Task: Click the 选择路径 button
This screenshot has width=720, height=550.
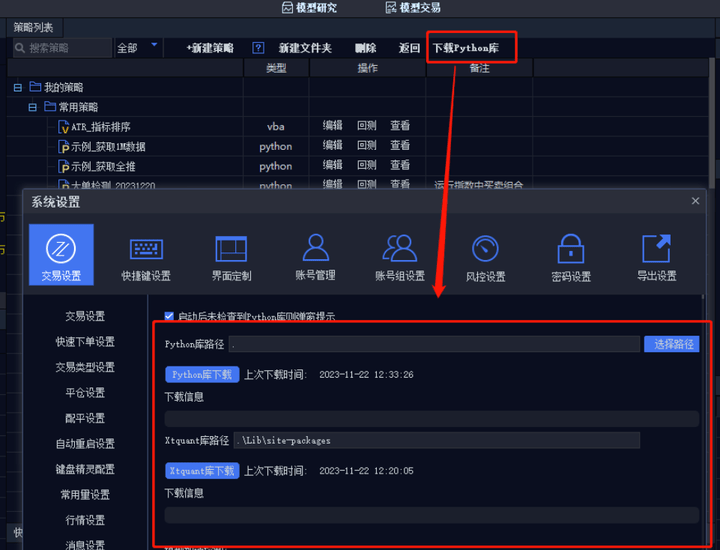Action: [671, 344]
